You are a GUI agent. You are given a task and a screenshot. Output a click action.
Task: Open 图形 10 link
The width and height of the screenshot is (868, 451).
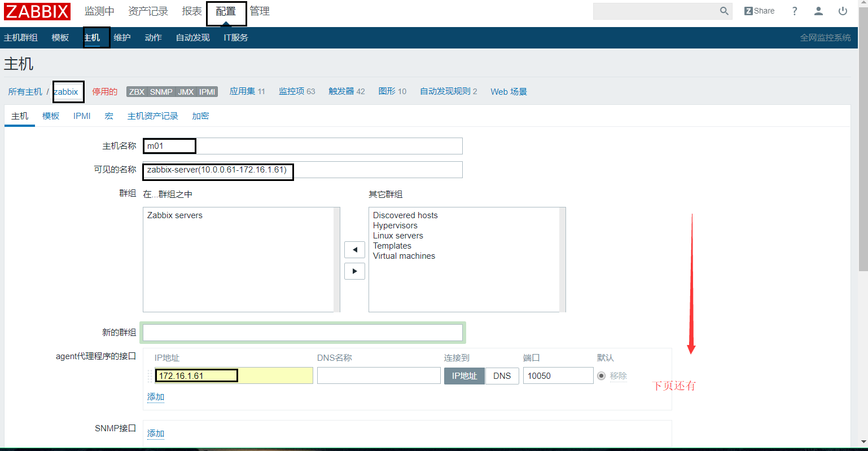(x=392, y=91)
